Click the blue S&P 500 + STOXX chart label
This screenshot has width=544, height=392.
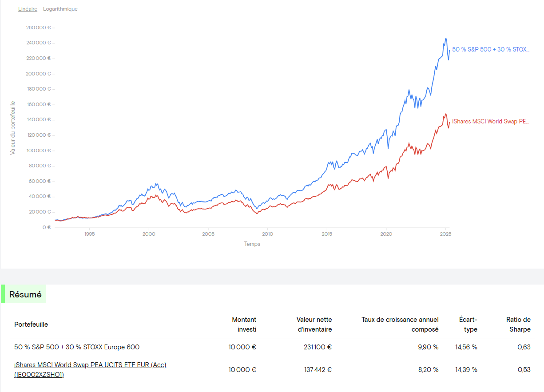tap(491, 50)
